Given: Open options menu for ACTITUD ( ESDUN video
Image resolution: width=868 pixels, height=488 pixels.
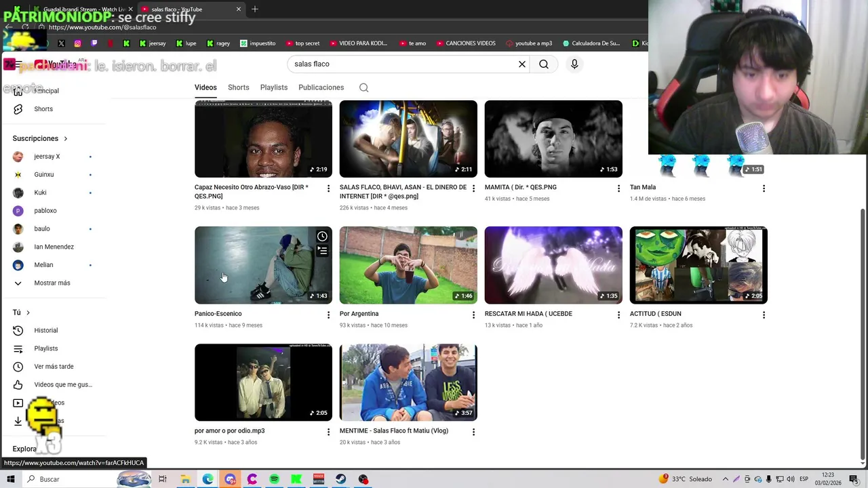Looking at the screenshot, I should (x=764, y=314).
